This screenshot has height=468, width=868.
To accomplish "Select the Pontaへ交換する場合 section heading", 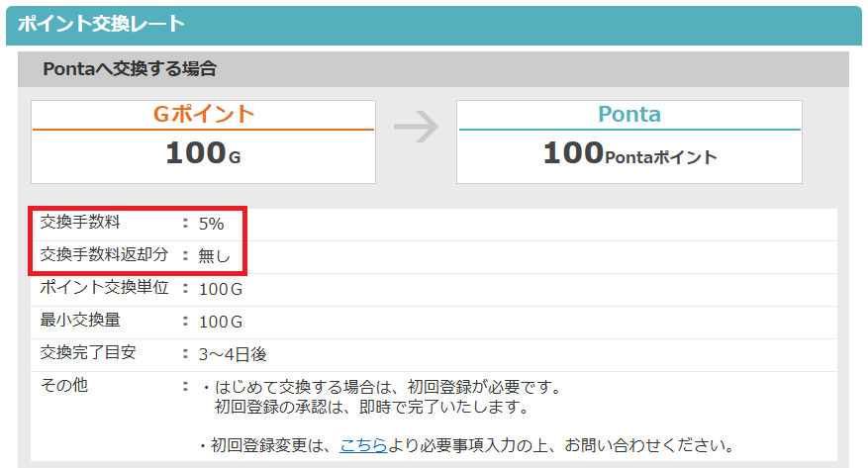I will [131, 69].
